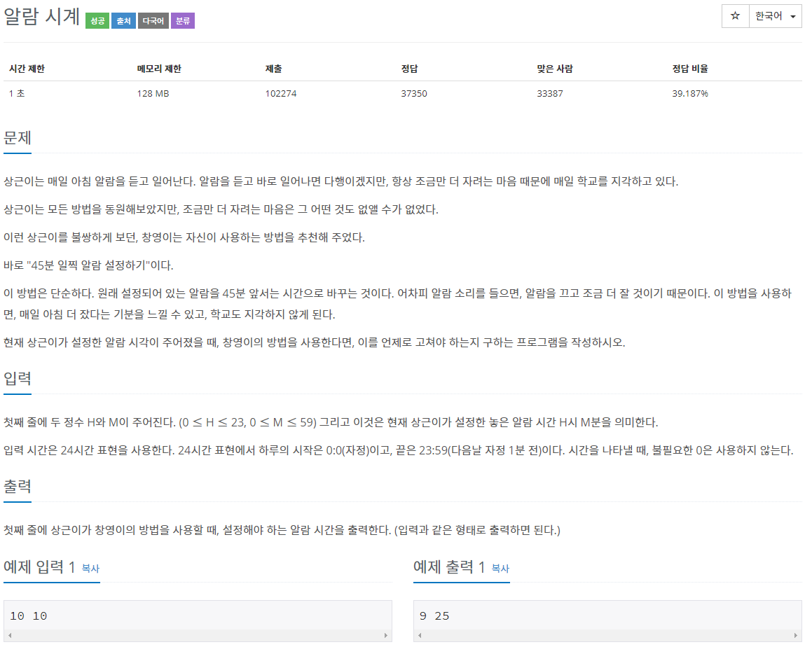Copy example input 1 via 복사 link

[90, 569]
